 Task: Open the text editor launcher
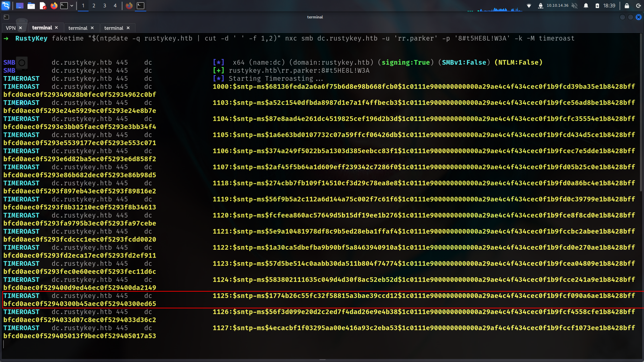tap(43, 6)
